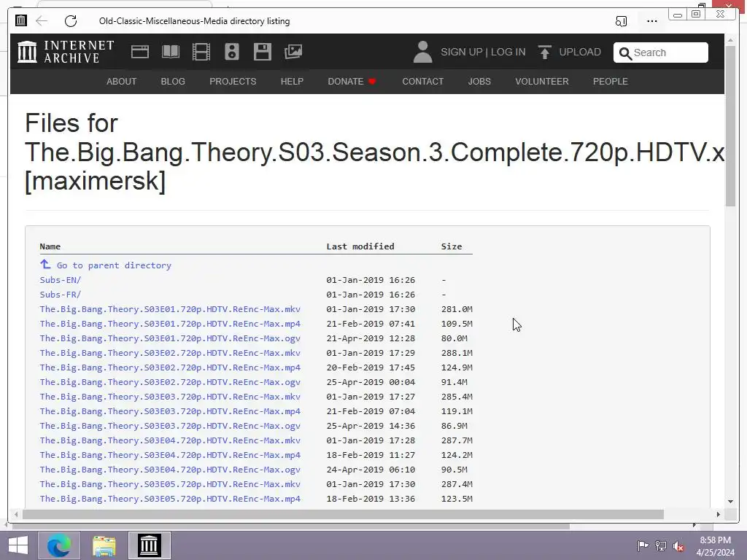Download S03E03 mp4 file
The width and height of the screenshot is (747, 560).
coord(170,411)
